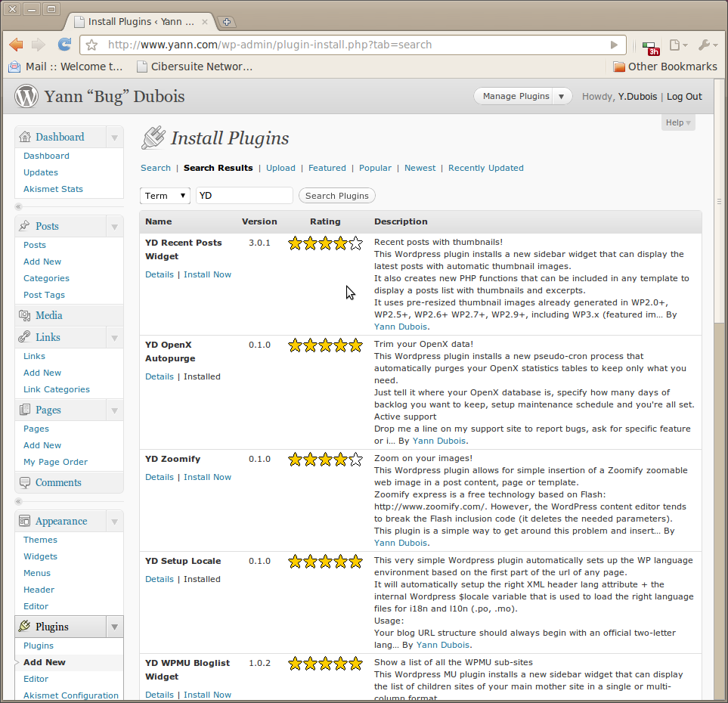Open Categories under Posts
The width and height of the screenshot is (728, 703).
pos(46,278)
